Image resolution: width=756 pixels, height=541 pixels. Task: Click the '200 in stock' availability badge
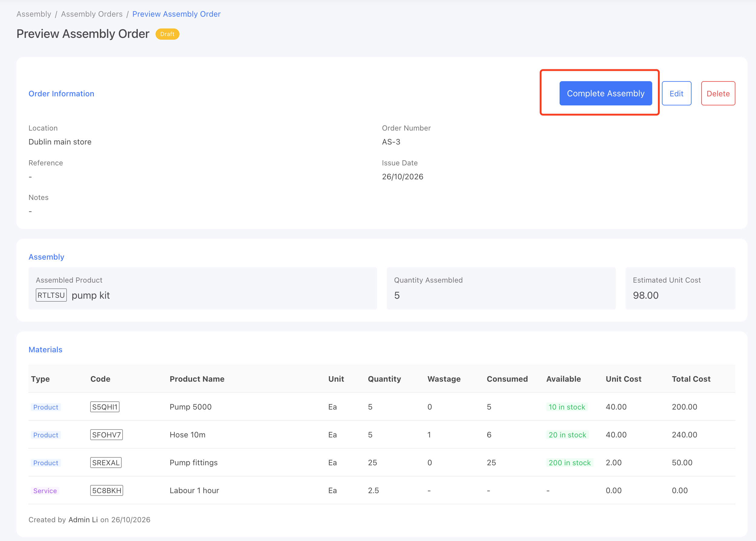[569, 462]
